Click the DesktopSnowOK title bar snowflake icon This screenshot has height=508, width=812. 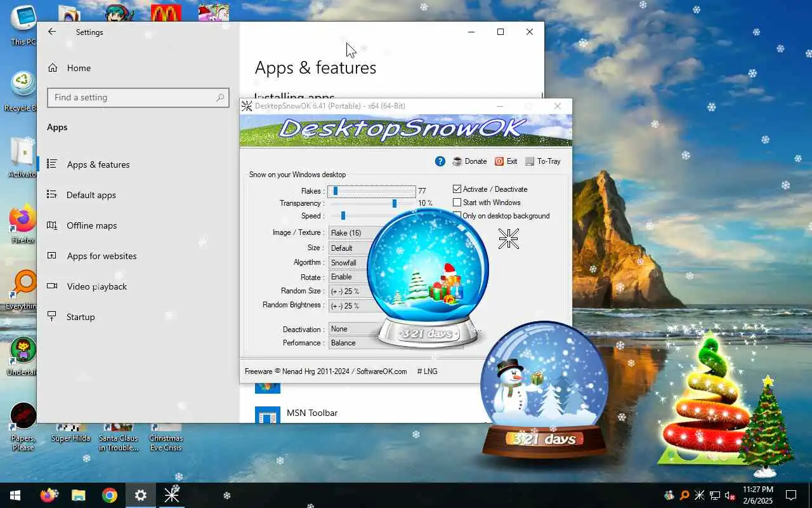click(247, 106)
